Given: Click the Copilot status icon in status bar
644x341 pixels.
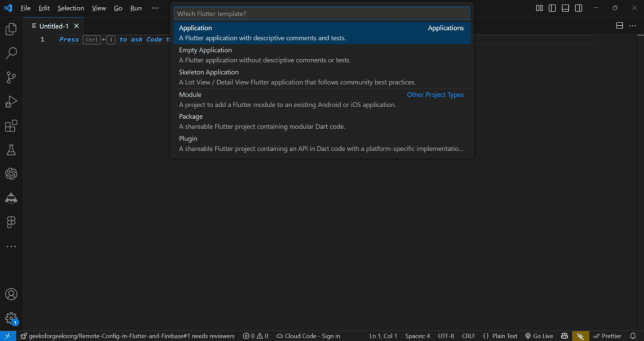Looking at the screenshot, I should [564, 336].
